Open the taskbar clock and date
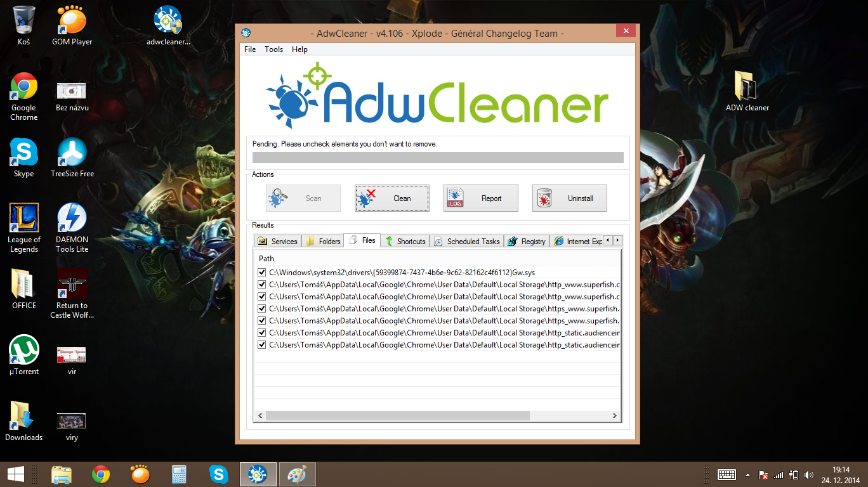This screenshot has width=868, height=487. point(841,474)
